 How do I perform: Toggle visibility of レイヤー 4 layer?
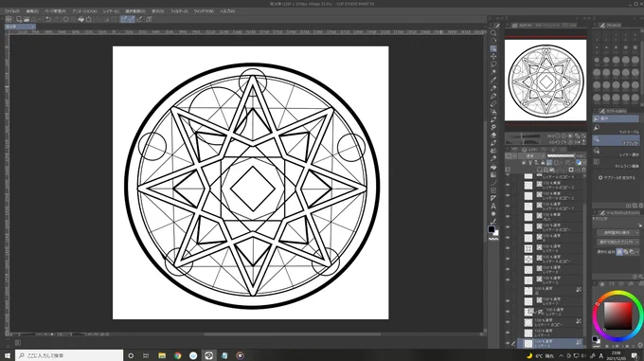click(508, 248)
